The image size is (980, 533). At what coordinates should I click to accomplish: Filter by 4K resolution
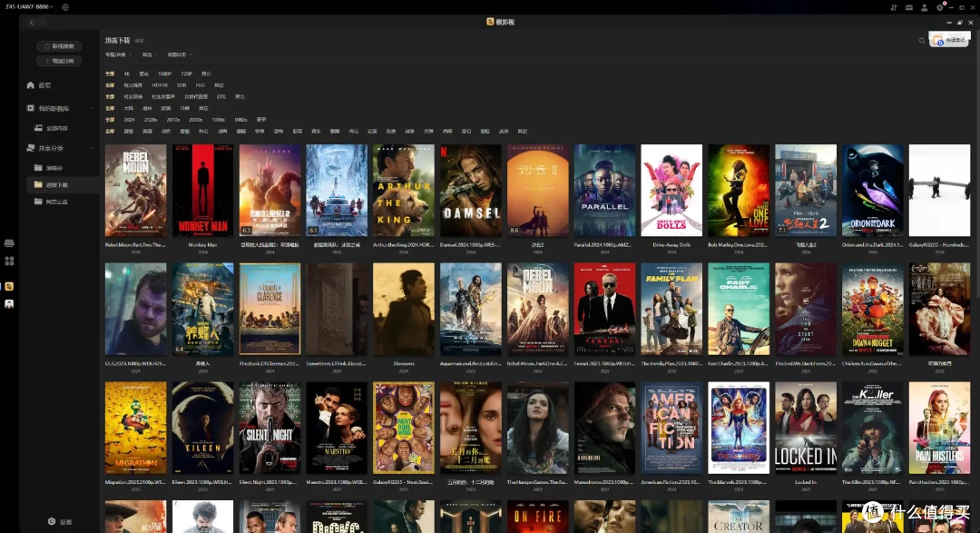127,74
